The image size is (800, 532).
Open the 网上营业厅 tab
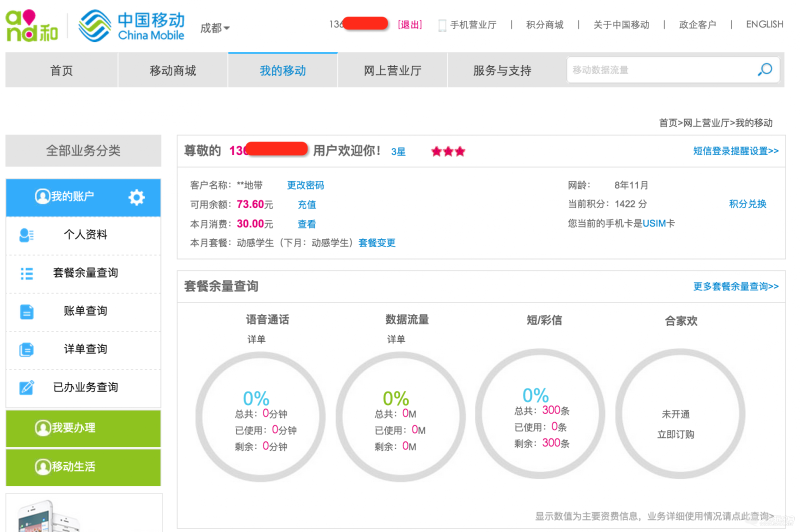[x=392, y=70]
